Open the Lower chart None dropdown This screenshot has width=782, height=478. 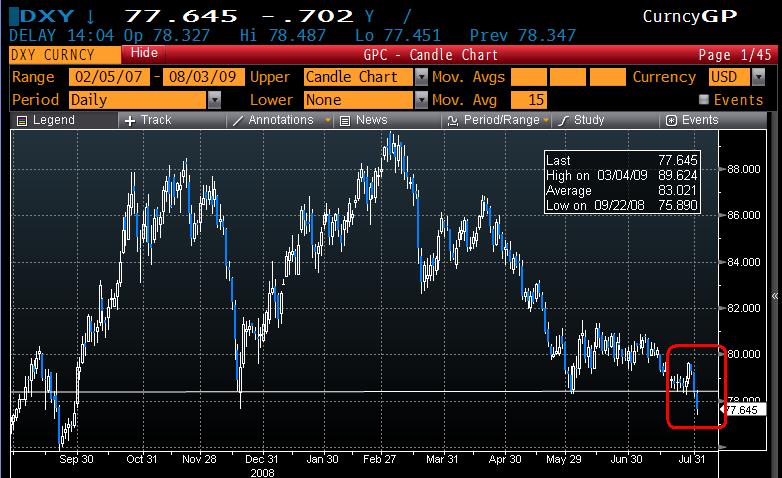coord(421,100)
